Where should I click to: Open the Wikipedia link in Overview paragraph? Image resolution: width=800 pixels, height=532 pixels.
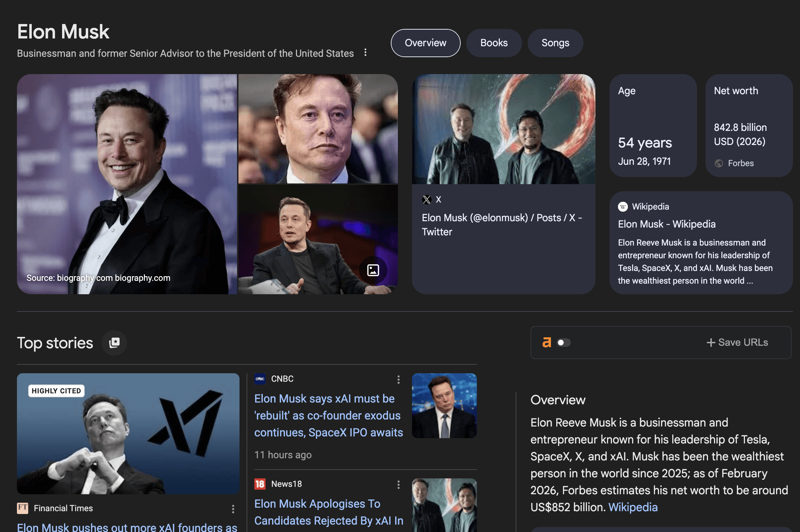633,507
